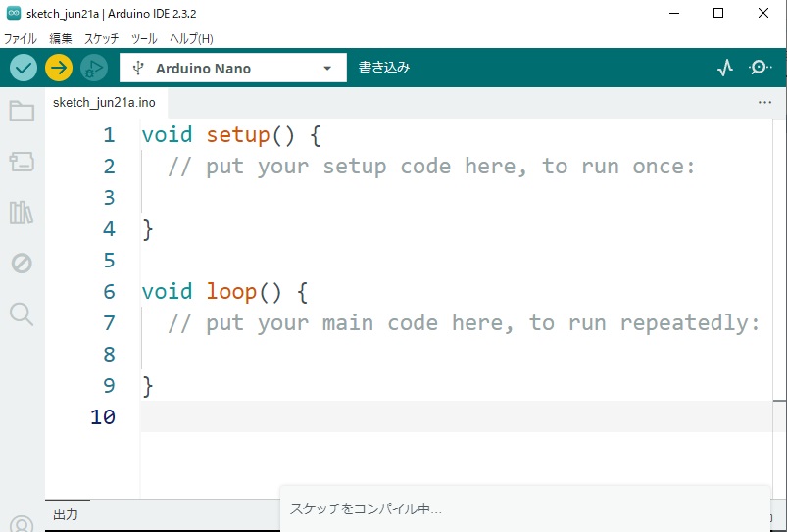Click the Verify checkmark button

tap(24, 68)
